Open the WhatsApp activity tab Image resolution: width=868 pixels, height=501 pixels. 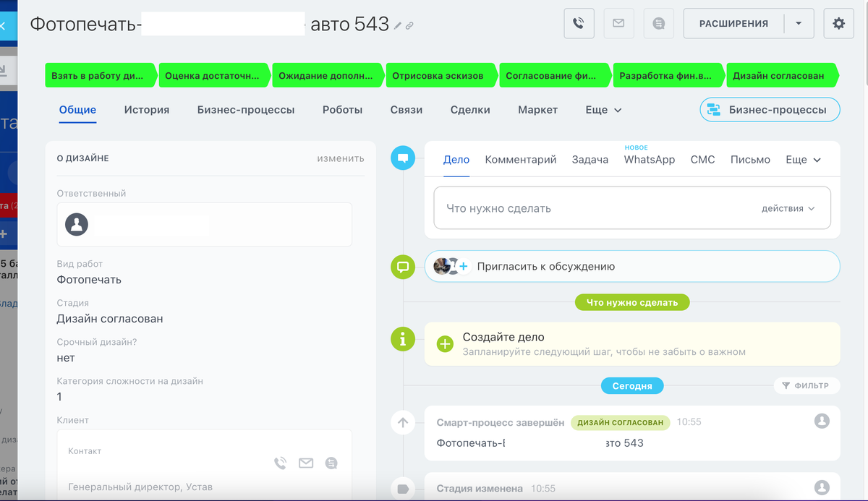click(650, 160)
